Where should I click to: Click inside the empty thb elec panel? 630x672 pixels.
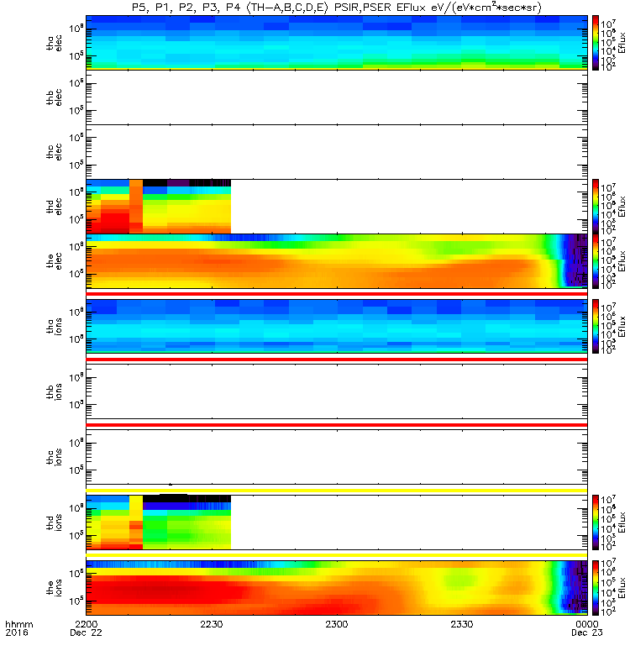(x=337, y=97)
